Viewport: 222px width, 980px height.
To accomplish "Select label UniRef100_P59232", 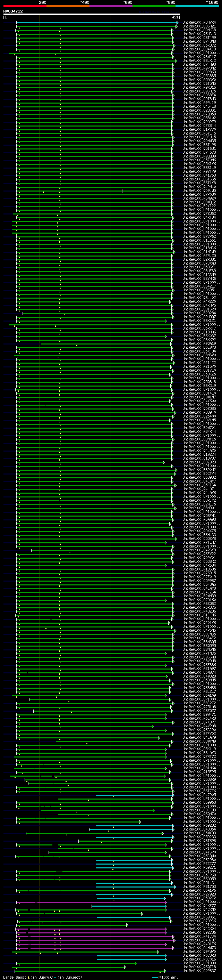I will (x=199, y=825).
